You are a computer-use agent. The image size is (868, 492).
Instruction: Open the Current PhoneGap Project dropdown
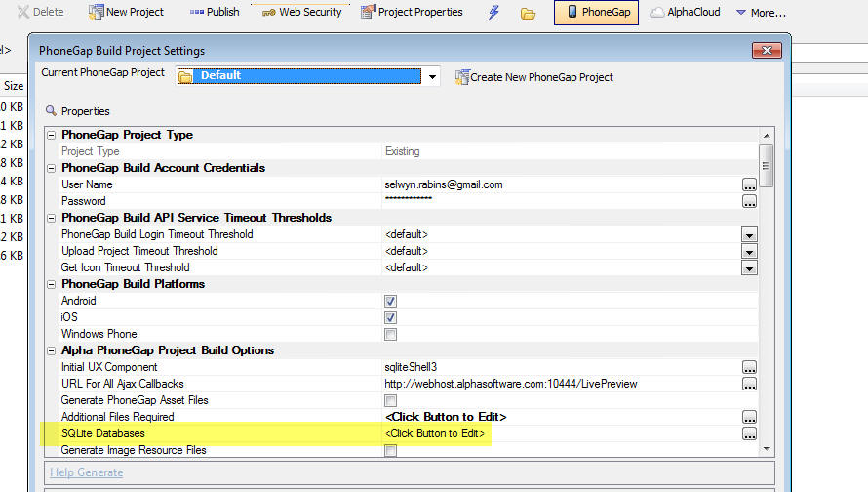(x=432, y=76)
